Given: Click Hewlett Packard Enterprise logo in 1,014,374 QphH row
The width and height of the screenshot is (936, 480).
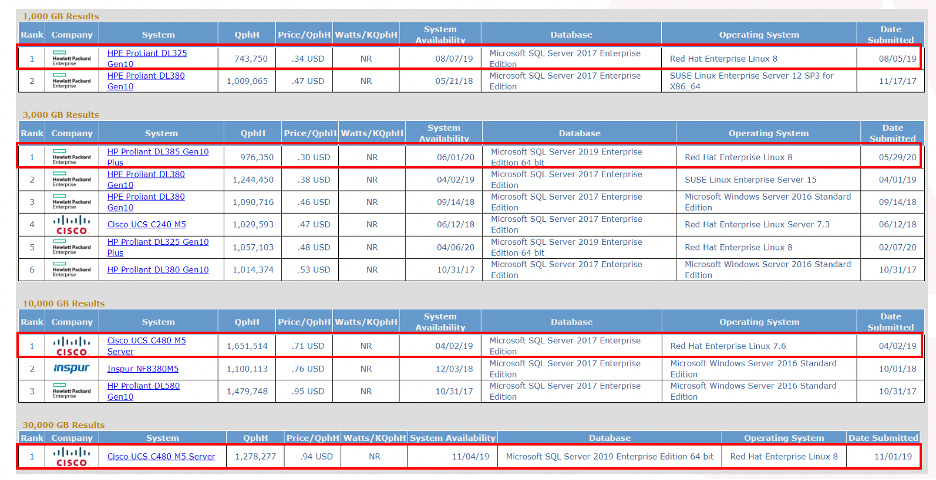Looking at the screenshot, I should [x=71, y=270].
